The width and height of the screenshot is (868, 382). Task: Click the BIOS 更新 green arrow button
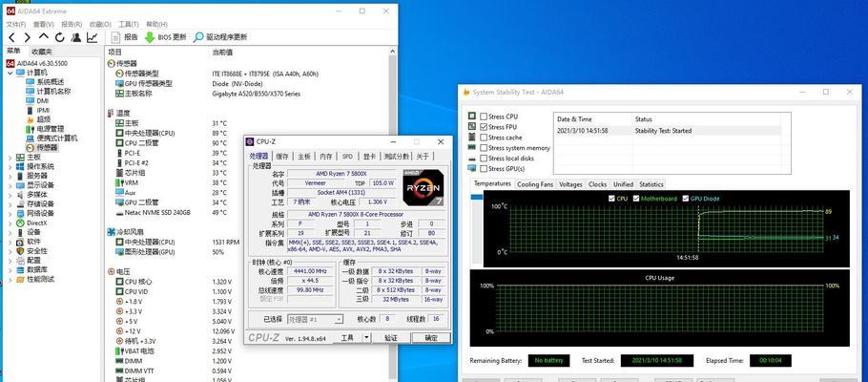165,37
